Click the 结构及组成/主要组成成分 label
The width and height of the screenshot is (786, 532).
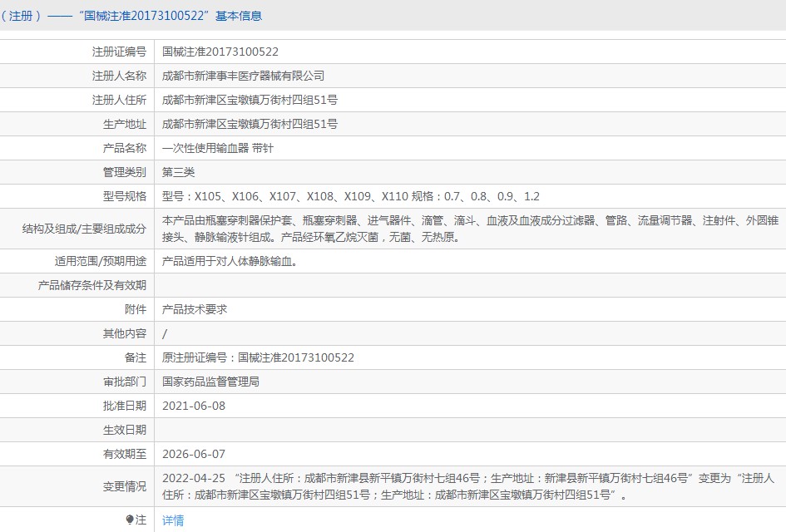84,229
